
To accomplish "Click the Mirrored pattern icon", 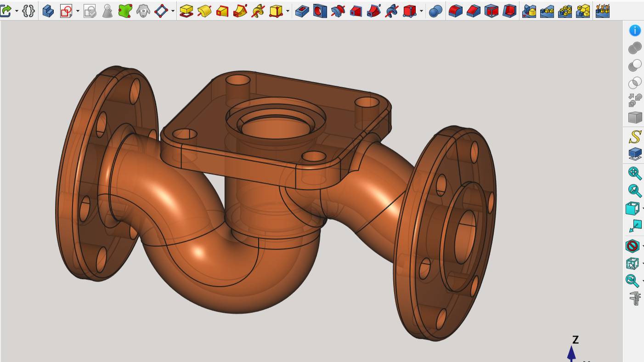I will click(x=529, y=11).
